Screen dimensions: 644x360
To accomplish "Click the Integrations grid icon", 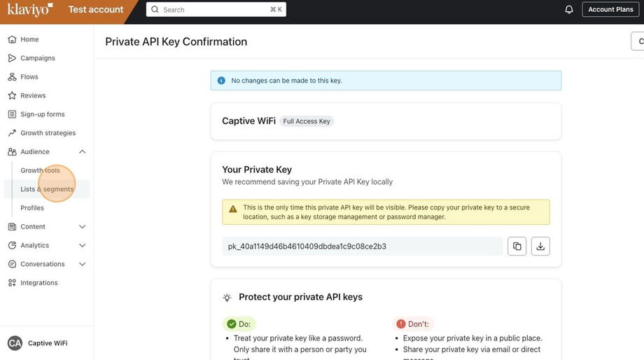I will [x=12, y=283].
